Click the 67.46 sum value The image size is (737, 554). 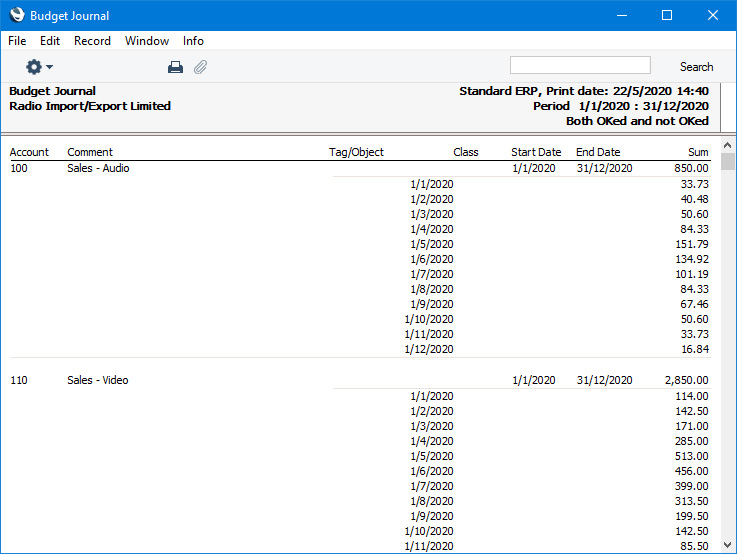pos(694,304)
